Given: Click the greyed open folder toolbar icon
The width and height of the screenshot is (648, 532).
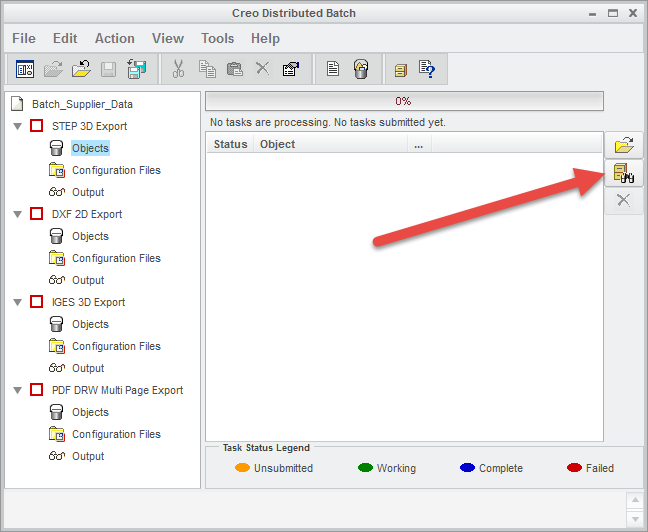Looking at the screenshot, I should pos(53,69).
